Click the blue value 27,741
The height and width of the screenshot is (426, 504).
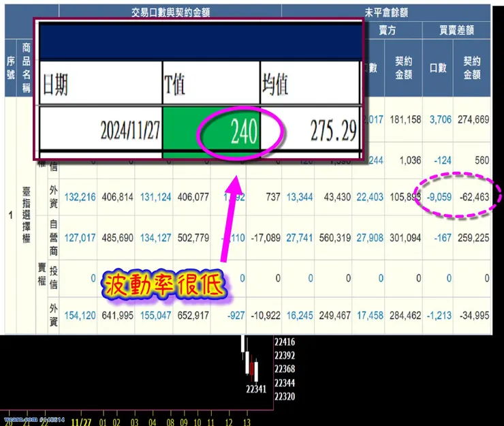(300, 238)
